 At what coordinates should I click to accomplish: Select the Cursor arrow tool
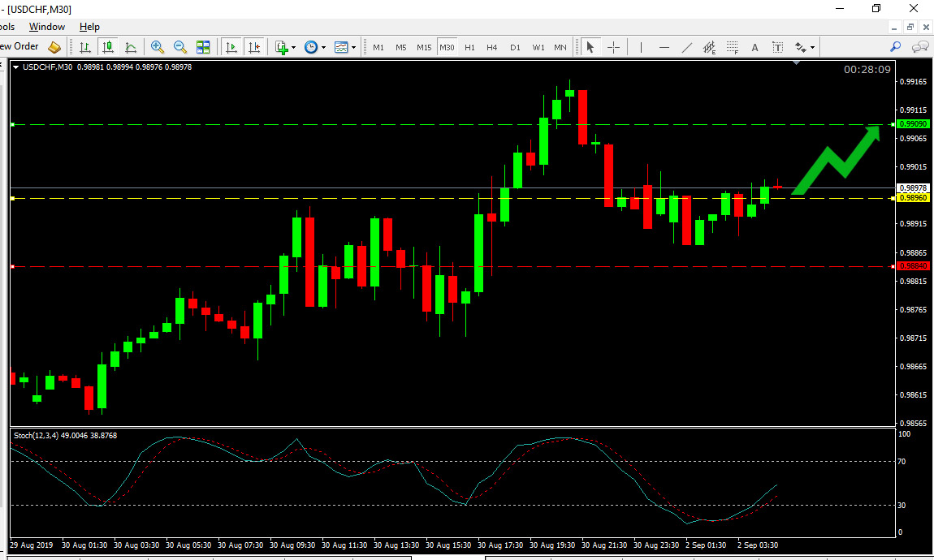[590, 47]
